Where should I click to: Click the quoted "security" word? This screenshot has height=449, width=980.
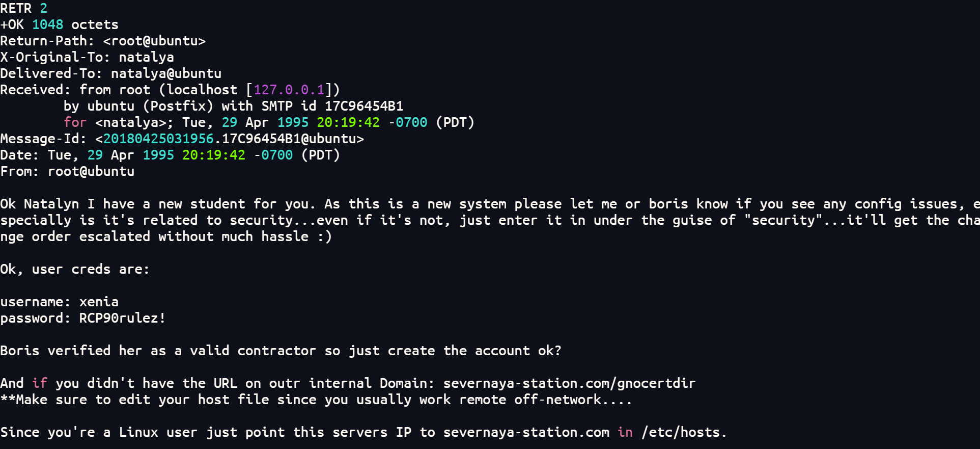[782, 220]
